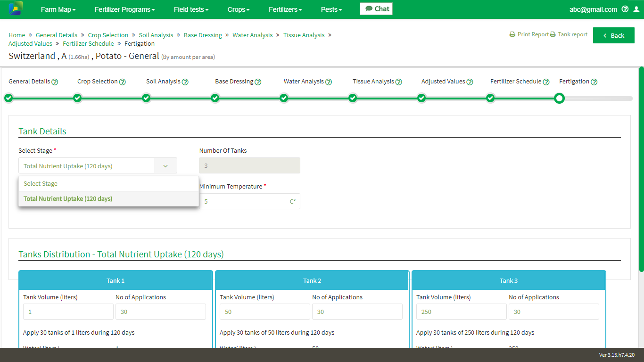Open the Chat button
Screen dimensions: 644x362
pos(376,8)
